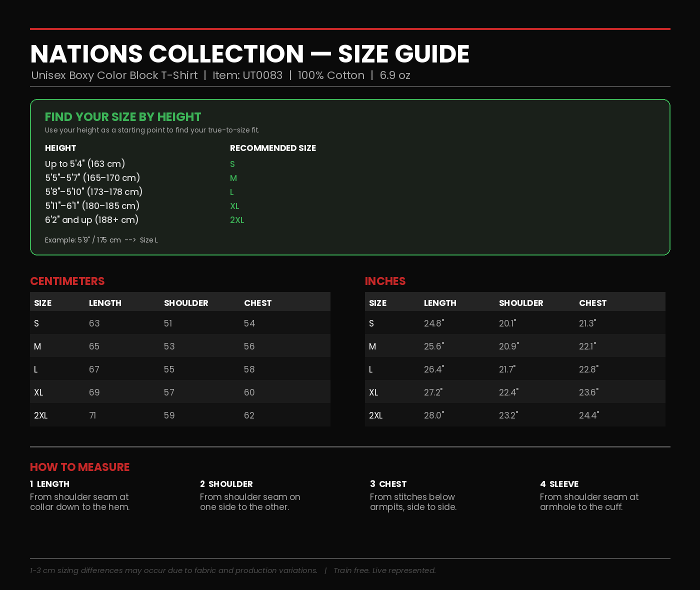Click size M shoulder value '53'
The width and height of the screenshot is (700, 590).
169,346
